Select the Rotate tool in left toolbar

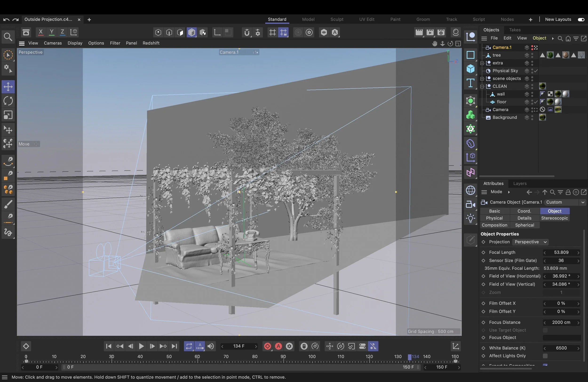pyautogui.click(x=8, y=101)
